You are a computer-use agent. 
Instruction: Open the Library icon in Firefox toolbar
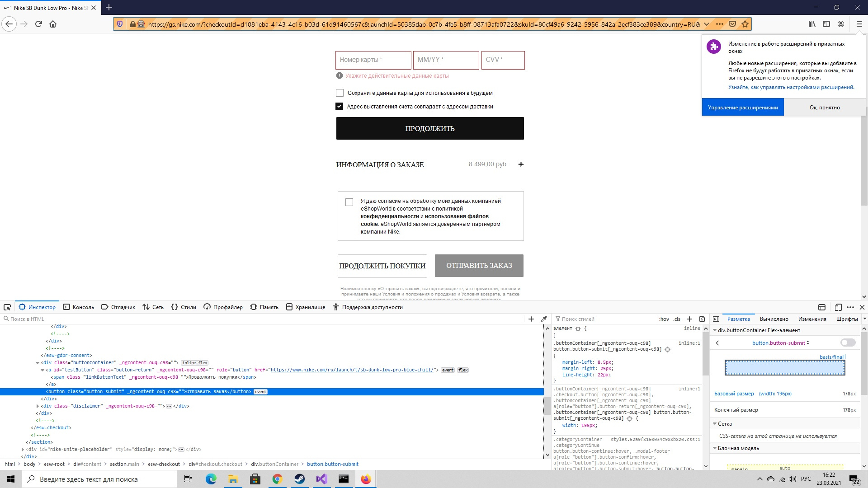[x=812, y=24]
